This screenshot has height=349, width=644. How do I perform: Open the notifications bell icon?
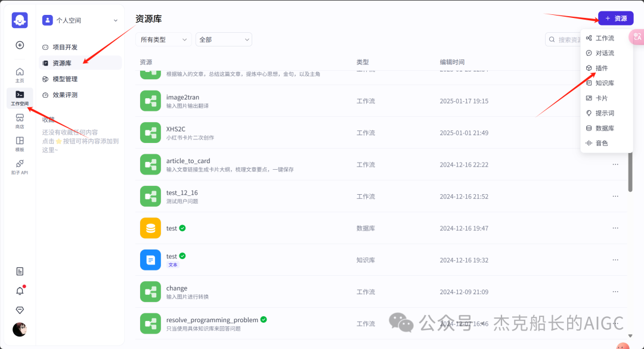click(20, 291)
